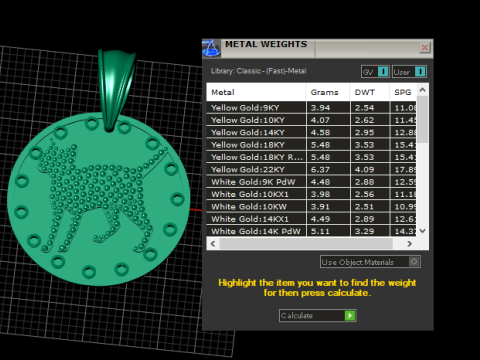
Task: Select the White Gold:14K PdW row
Action: coord(311,231)
